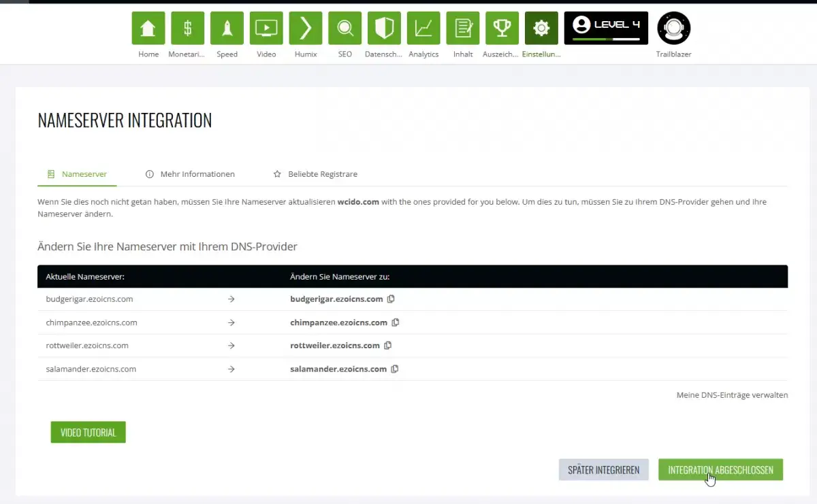This screenshot has width=817, height=504.
Task: Open the Datenschutz shield icon
Action: 384,29
